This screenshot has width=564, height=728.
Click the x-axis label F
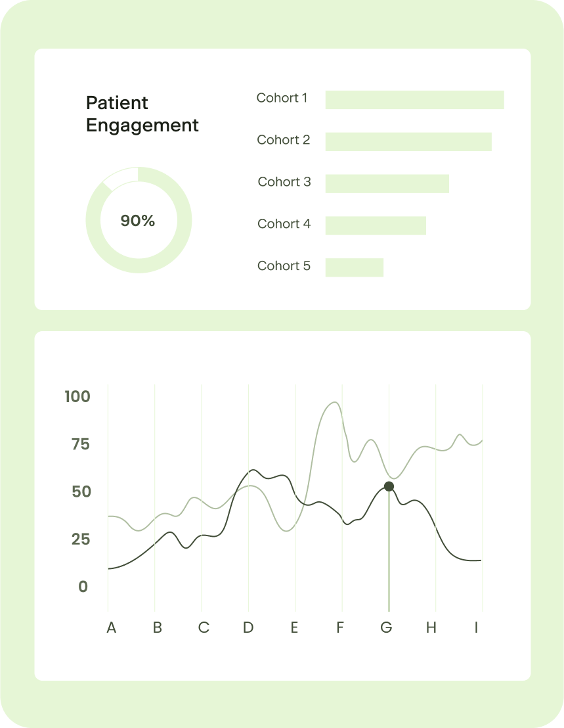point(339,627)
